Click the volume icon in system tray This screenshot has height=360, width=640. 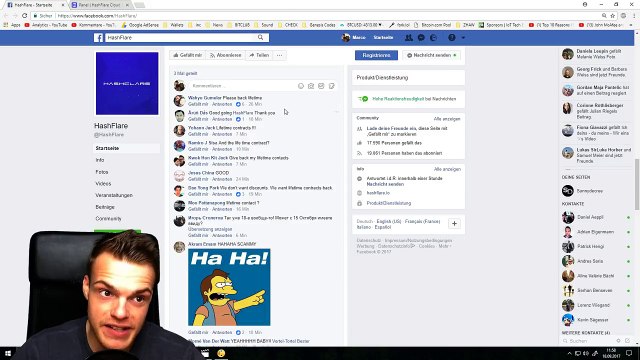[x=587, y=353]
